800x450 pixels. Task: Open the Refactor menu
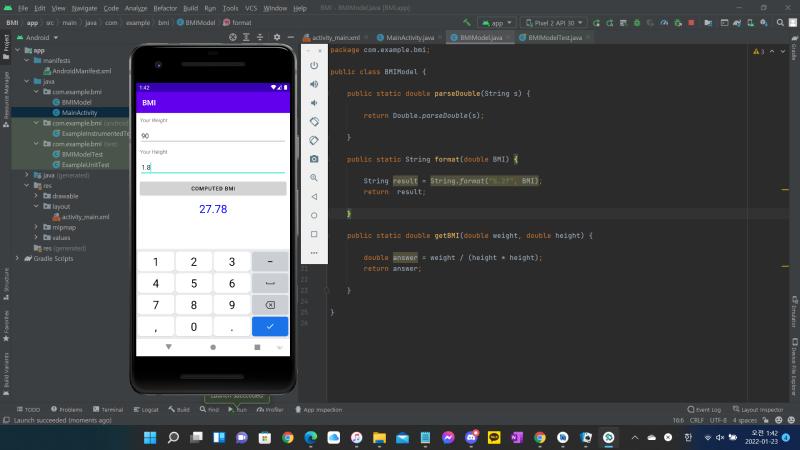tap(165, 8)
